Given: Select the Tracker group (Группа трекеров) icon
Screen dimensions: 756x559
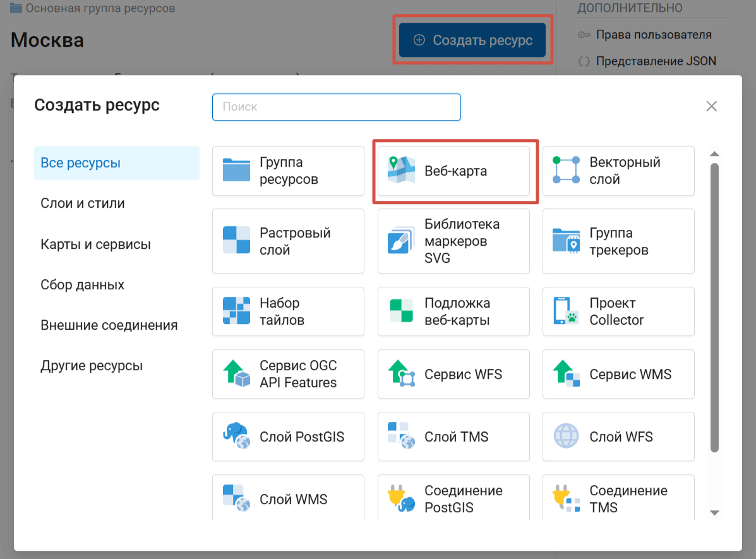Looking at the screenshot, I should [x=566, y=241].
